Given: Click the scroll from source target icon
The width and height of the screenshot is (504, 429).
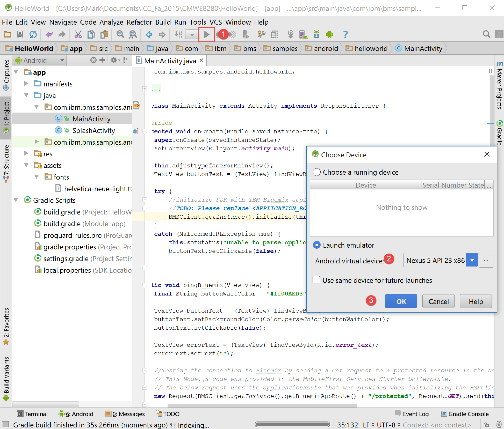Looking at the screenshot, I should coord(93,60).
